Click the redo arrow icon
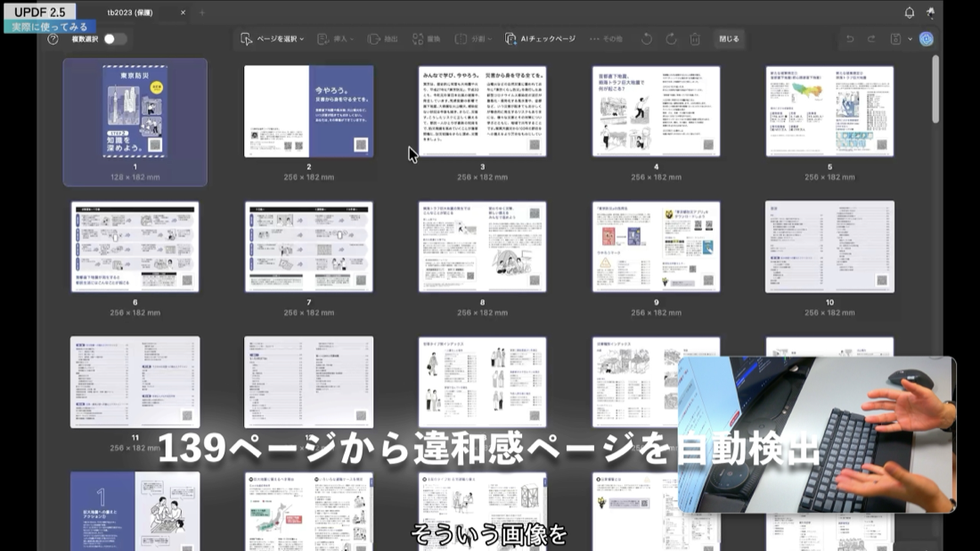 click(x=871, y=38)
